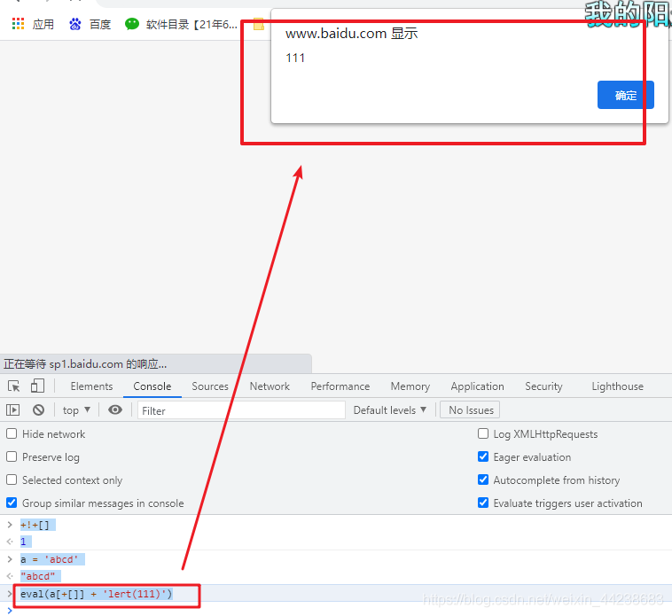The image size is (672, 616).
Task: Enable the Hide network checkbox
Action: tap(12, 434)
